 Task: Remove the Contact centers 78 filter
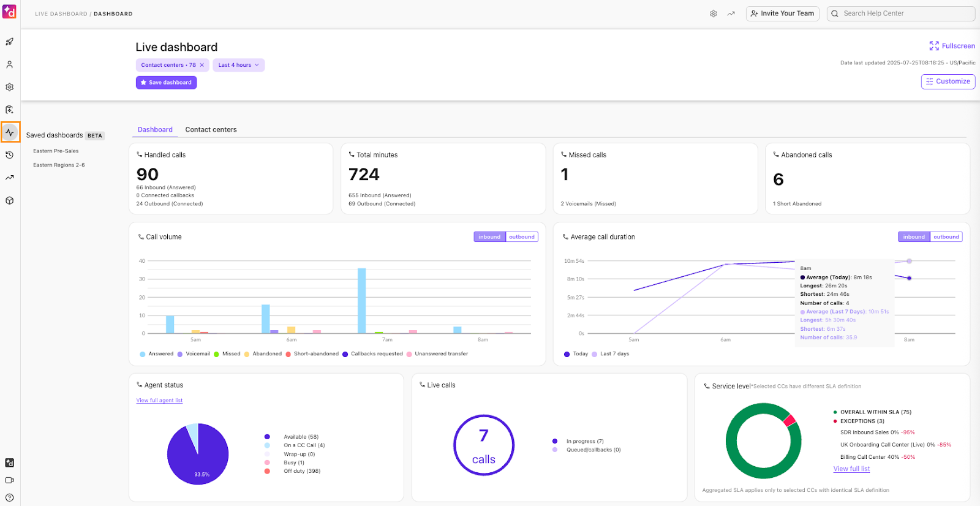click(202, 65)
